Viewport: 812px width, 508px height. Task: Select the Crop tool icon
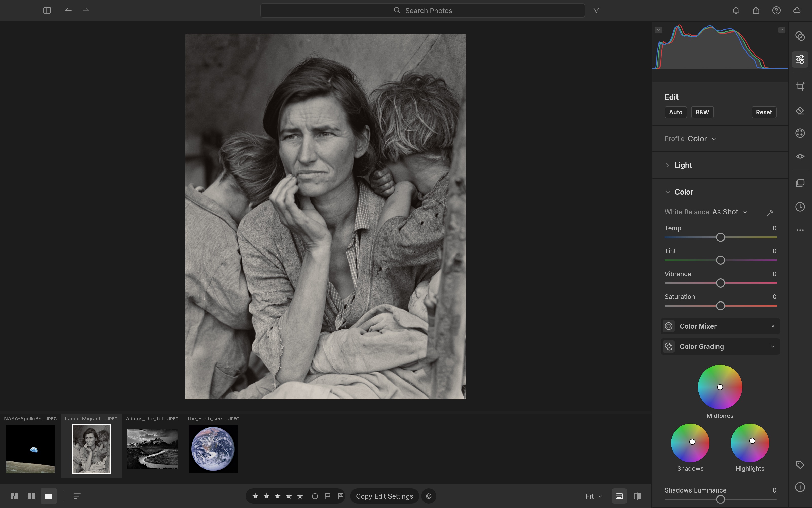point(800,86)
